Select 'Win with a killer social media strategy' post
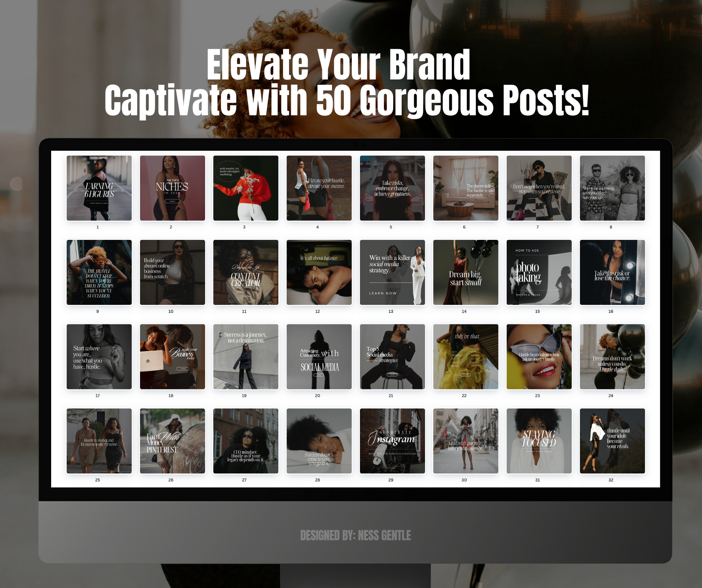 click(x=392, y=272)
